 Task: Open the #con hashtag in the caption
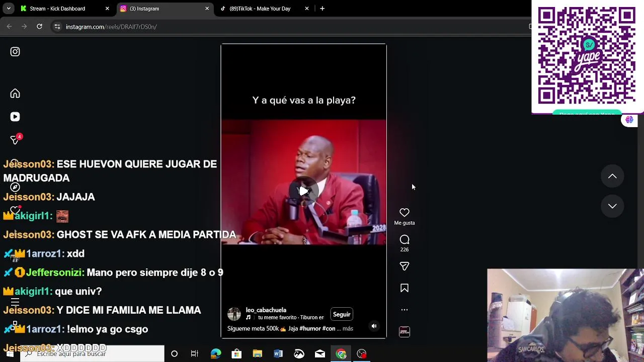click(x=329, y=328)
